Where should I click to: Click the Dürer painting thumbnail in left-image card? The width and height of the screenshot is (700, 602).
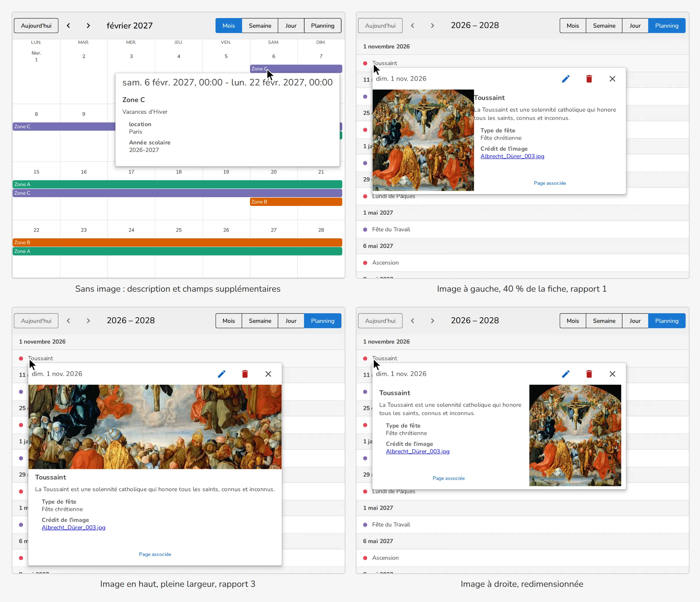(423, 140)
